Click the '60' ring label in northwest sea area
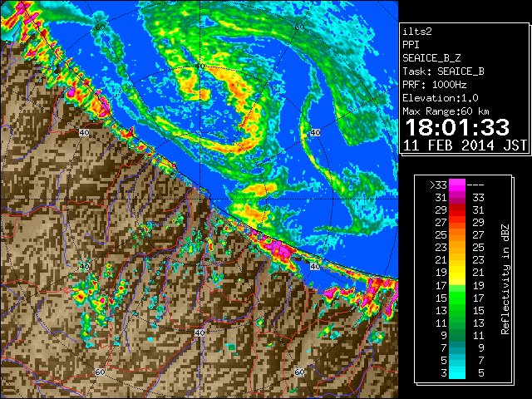Image resolution: width=532 pixels, height=399 pixels. click(100, 27)
